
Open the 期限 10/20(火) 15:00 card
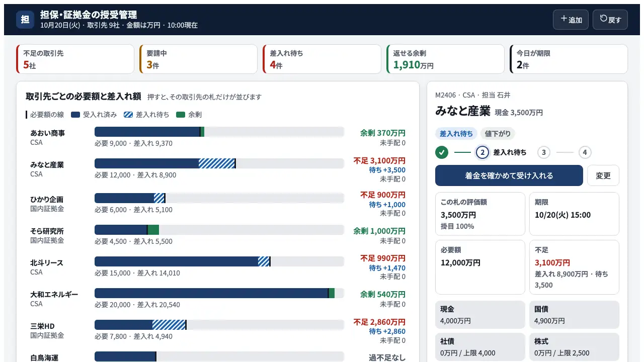coord(574,214)
